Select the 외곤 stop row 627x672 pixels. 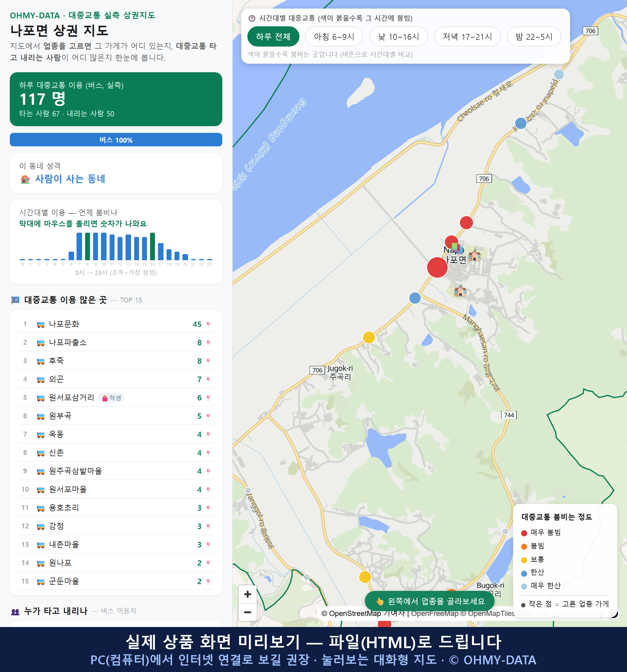(116, 379)
